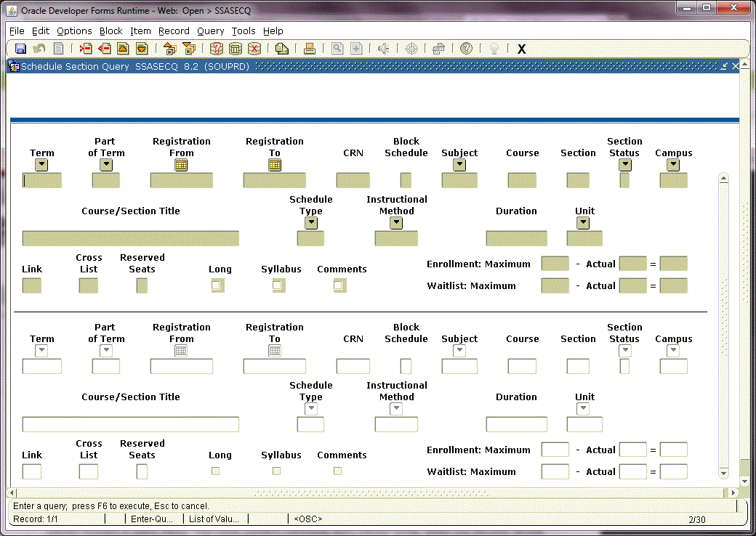Open the Edit menu
The height and width of the screenshot is (536, 756).
pos(41,31)
